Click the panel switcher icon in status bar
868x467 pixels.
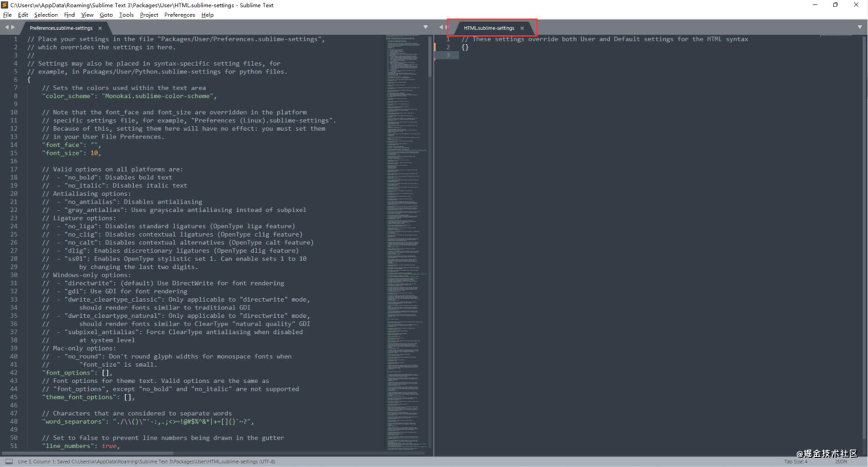click(x=9, y=461)
